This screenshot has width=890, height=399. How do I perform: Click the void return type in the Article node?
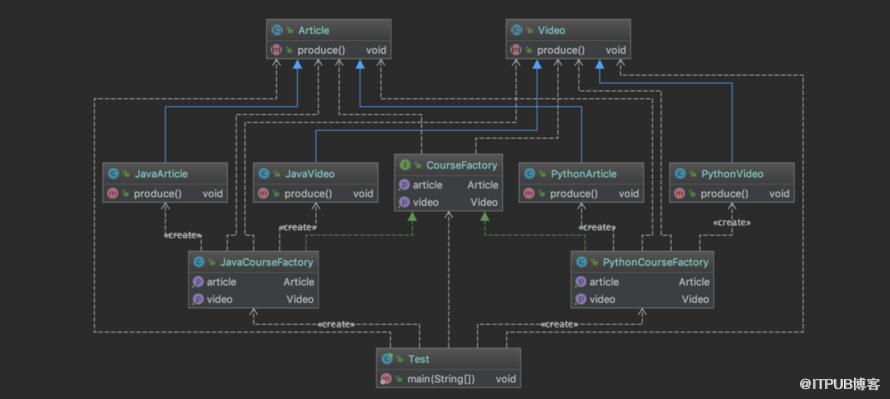[376, 50]
